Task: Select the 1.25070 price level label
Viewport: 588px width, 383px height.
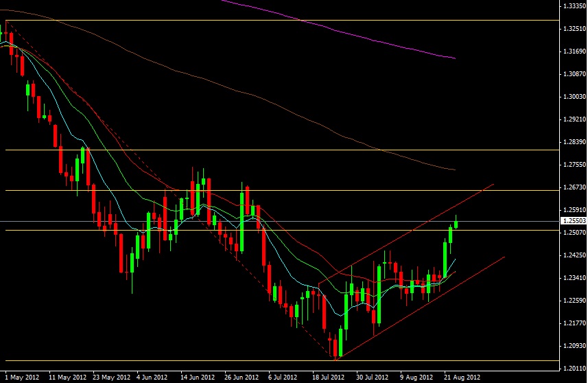Action: (x=574, y=233)
